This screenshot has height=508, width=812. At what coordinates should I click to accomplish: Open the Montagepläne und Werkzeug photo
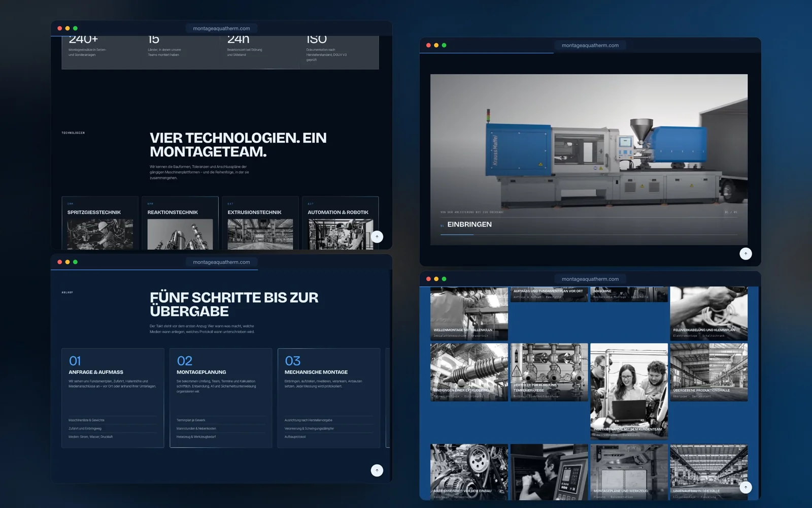(x=629, y=472)
